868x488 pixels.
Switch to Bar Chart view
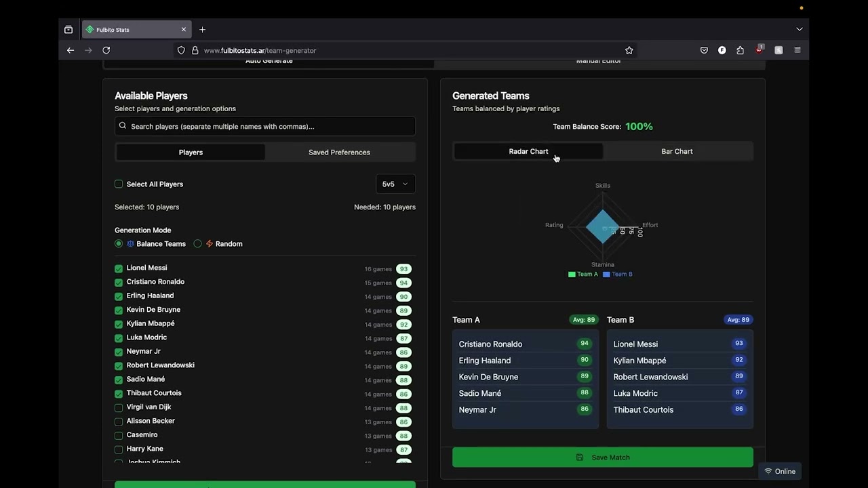(677, 151)
